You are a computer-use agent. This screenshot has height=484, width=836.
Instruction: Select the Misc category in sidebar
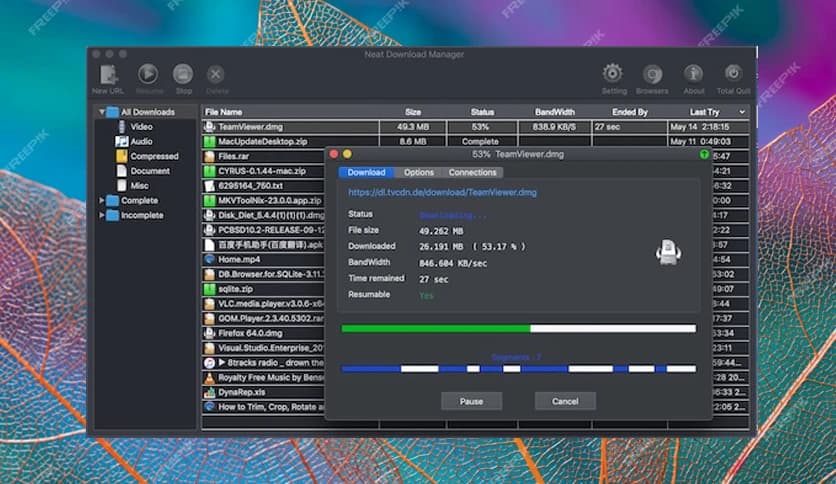coord(139,186)
